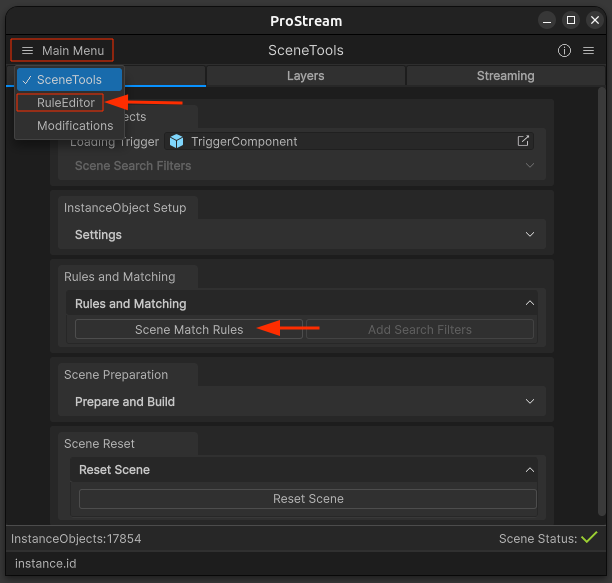Maximize the ProStream window
Viewport: 612px width, 583px height.
(571, 20)
